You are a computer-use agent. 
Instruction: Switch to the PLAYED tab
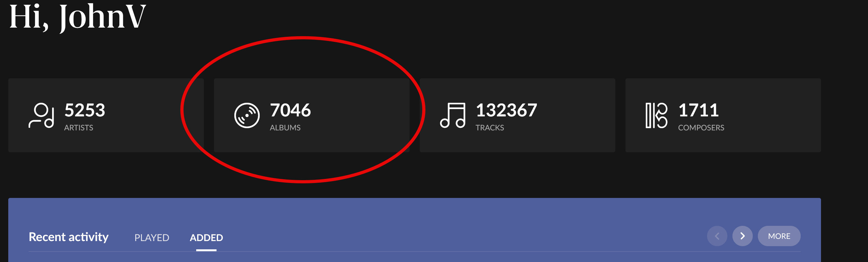[x=152, y=238]
